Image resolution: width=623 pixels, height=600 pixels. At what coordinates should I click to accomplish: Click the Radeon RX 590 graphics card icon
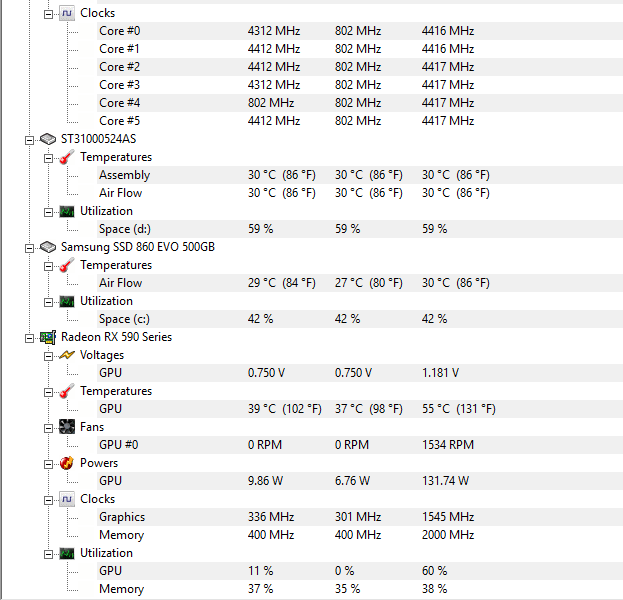(47, 337)
